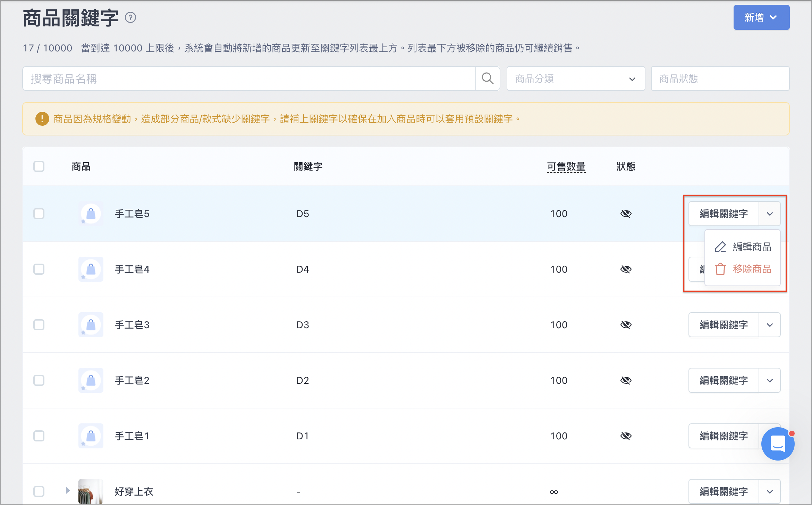Screen dimensions: 812x505
Task: Click the keyword cell D4
Action: [x=303, y=269]
